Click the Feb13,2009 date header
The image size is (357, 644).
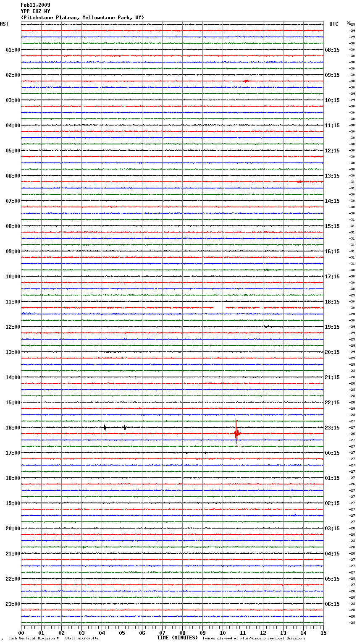tap(35, 5)
